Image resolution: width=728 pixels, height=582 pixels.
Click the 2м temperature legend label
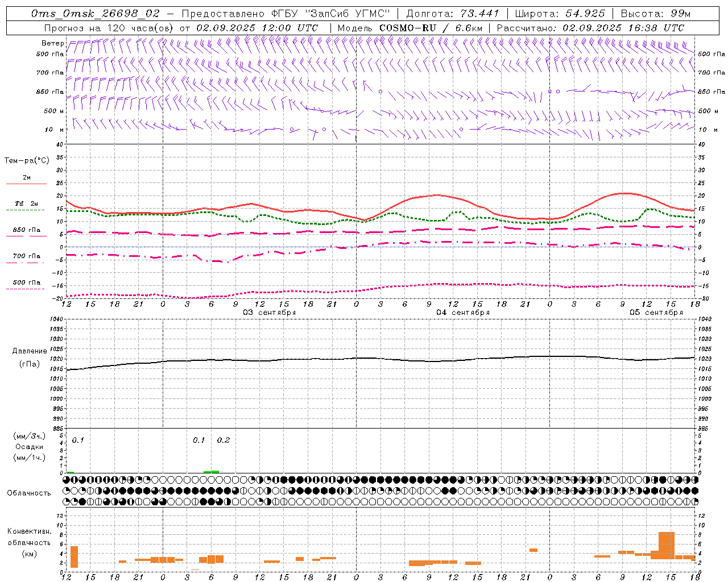27,177
